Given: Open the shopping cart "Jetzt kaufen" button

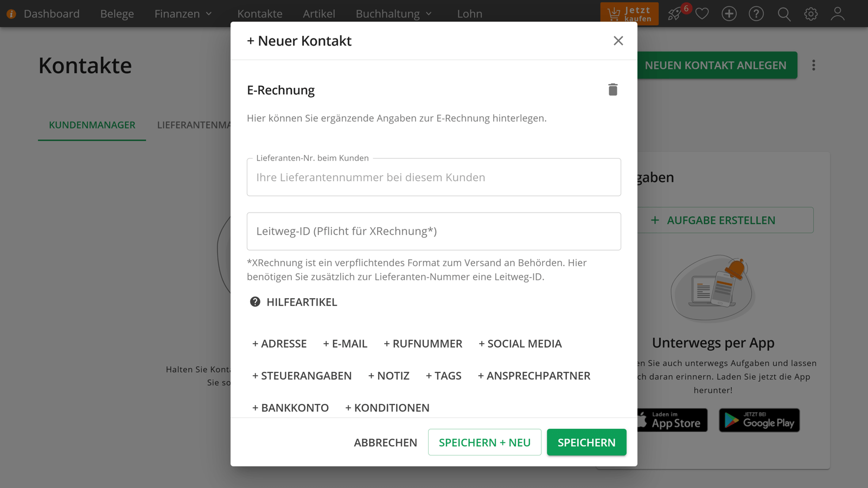Looking at the screenshot, I should point(629,14).
